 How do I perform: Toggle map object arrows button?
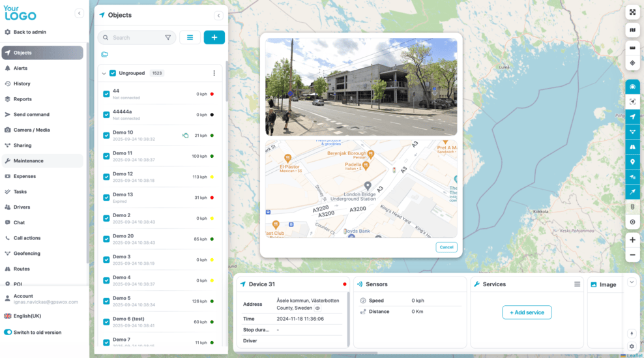pos(632,117)
